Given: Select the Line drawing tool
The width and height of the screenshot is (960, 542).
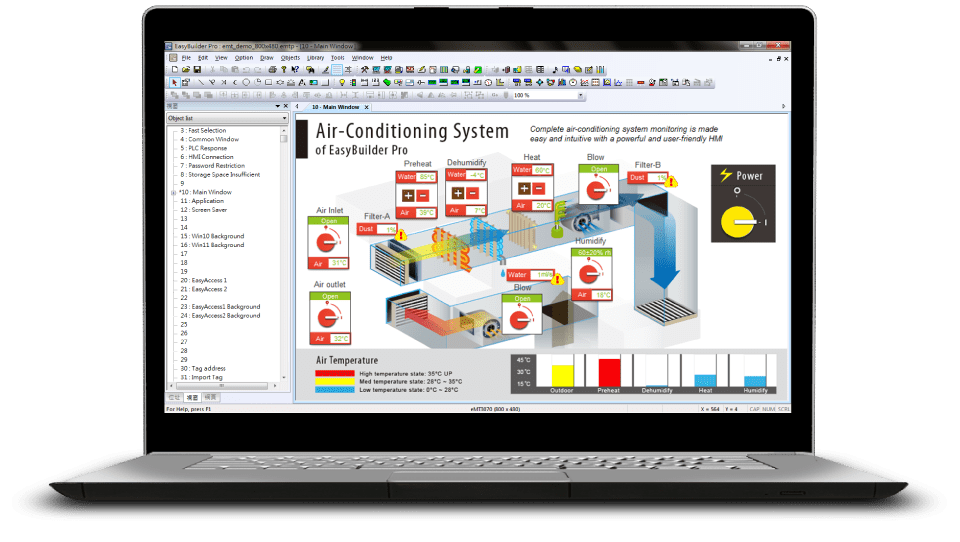Looking at the screenshot, I should coord(201,82).
